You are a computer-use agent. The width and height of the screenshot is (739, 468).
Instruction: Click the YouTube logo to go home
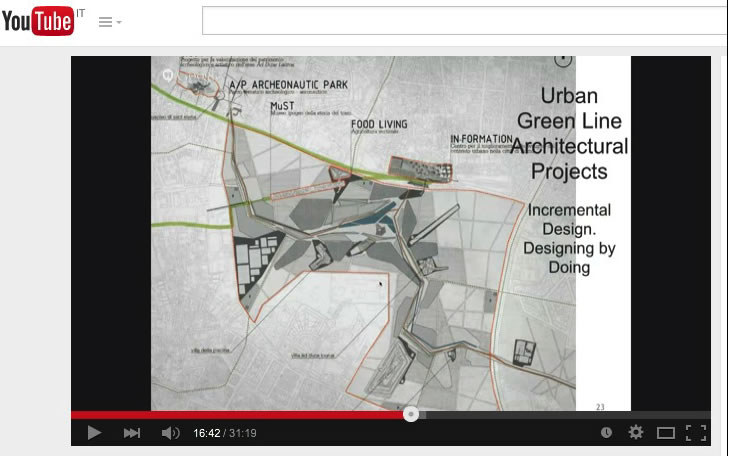tap(38, 21)
